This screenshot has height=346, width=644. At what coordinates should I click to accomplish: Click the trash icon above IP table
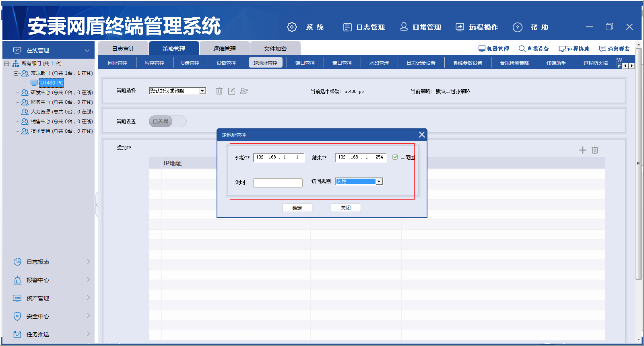[595, 150]
